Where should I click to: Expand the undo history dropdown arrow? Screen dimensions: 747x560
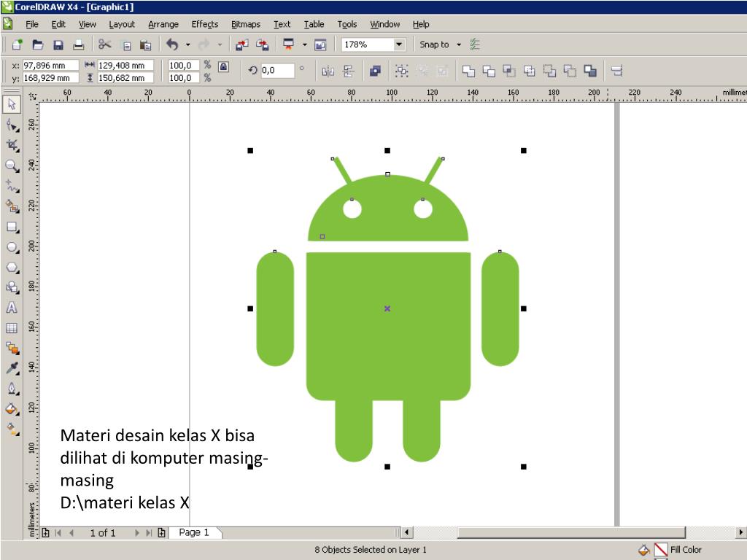point(188,44)
